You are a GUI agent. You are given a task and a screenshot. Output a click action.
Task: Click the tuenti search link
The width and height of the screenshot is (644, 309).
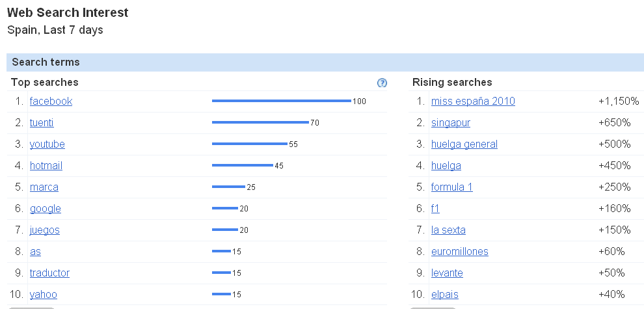tap(42, 123)
